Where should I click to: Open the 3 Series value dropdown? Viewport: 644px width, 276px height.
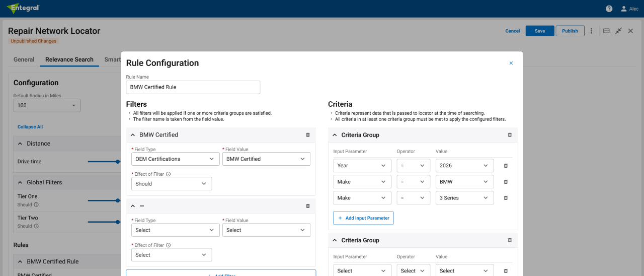click(x=464, y=198)
